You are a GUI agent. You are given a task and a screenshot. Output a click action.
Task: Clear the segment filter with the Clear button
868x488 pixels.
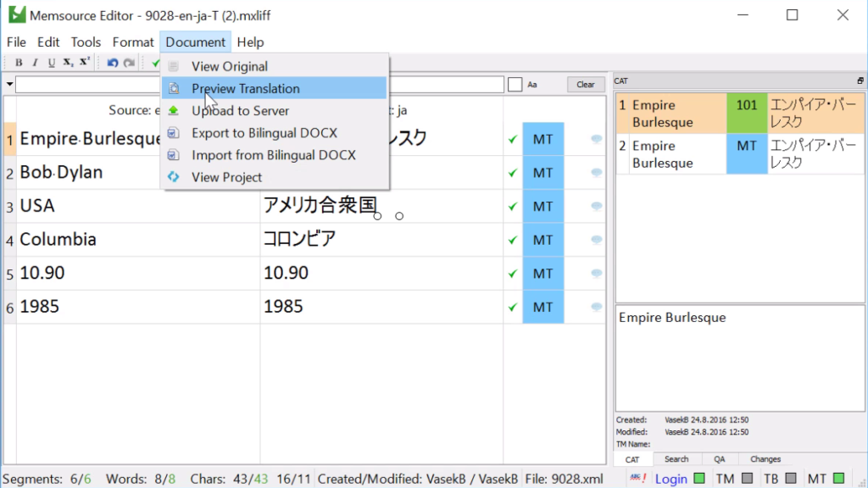pyautogui.click(x=585, y=85)
